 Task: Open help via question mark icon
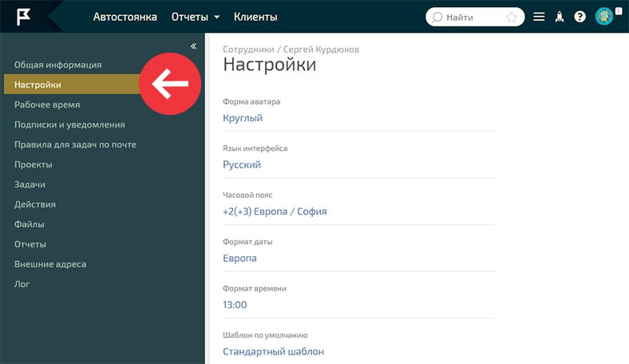click(x=580, y=17)
